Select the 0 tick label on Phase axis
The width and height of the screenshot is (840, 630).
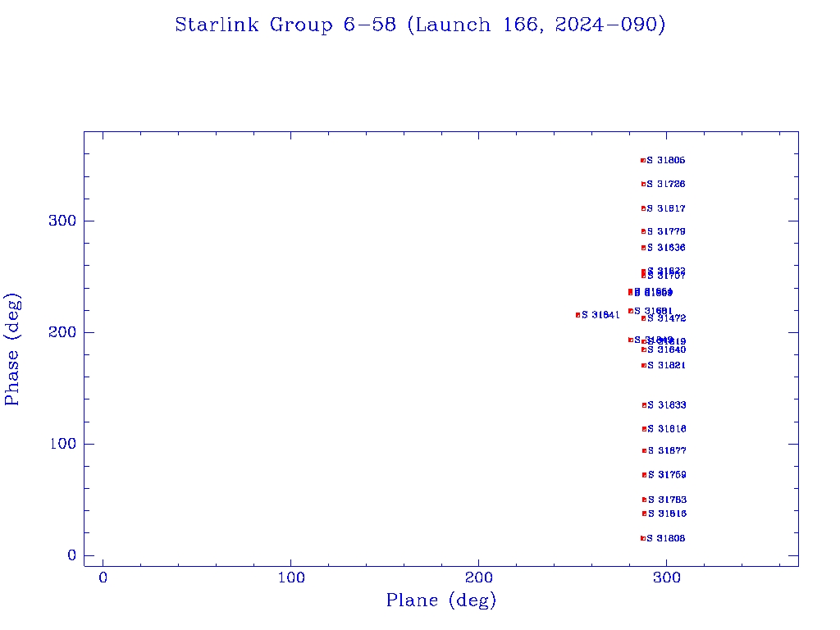click(72, 555)
